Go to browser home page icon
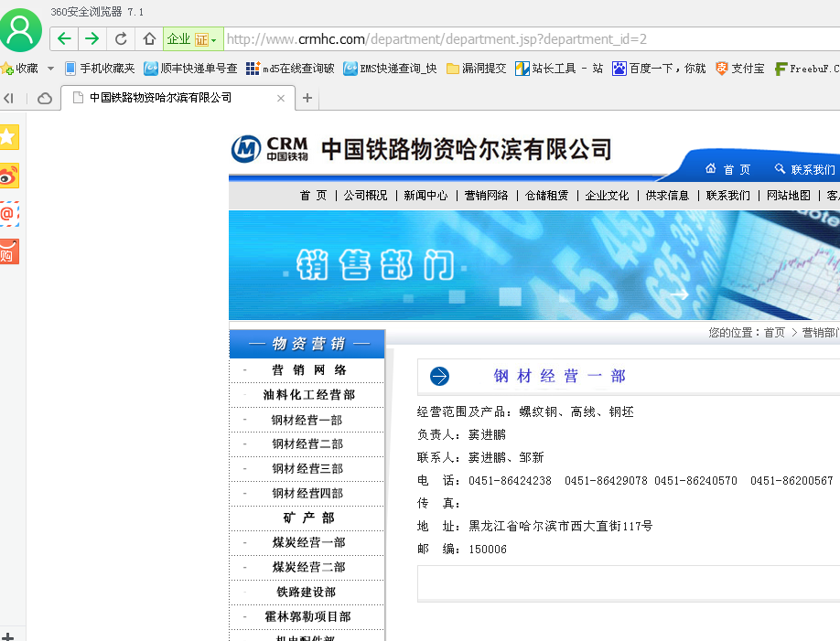This screenshot has width=840, height=641. [x=149, y=38]
